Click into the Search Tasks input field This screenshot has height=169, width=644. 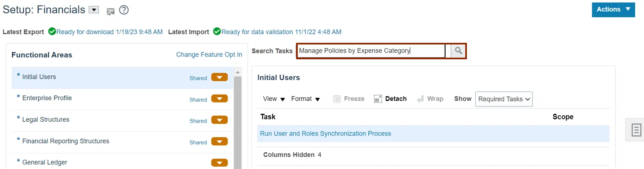[371, 51]
